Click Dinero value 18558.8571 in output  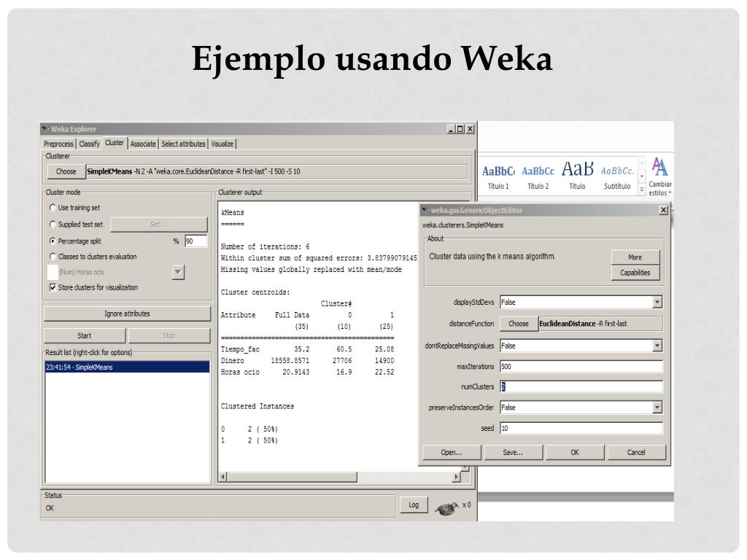tap(290, 361)
